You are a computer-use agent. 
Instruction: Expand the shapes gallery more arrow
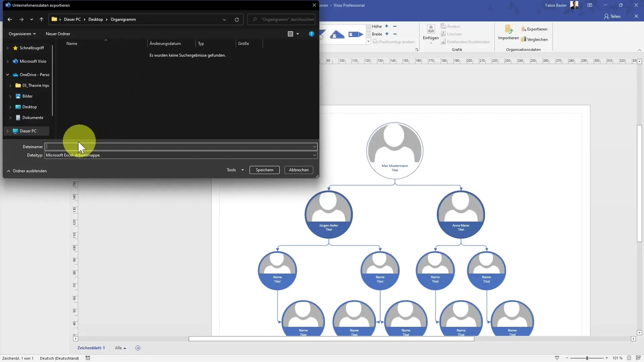click(368, 42)
